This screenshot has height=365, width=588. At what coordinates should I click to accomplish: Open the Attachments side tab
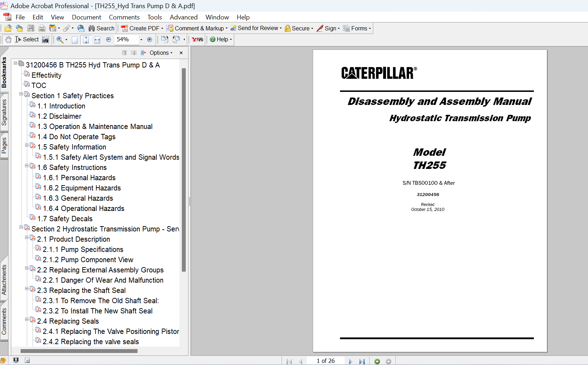tap(4, 279)
